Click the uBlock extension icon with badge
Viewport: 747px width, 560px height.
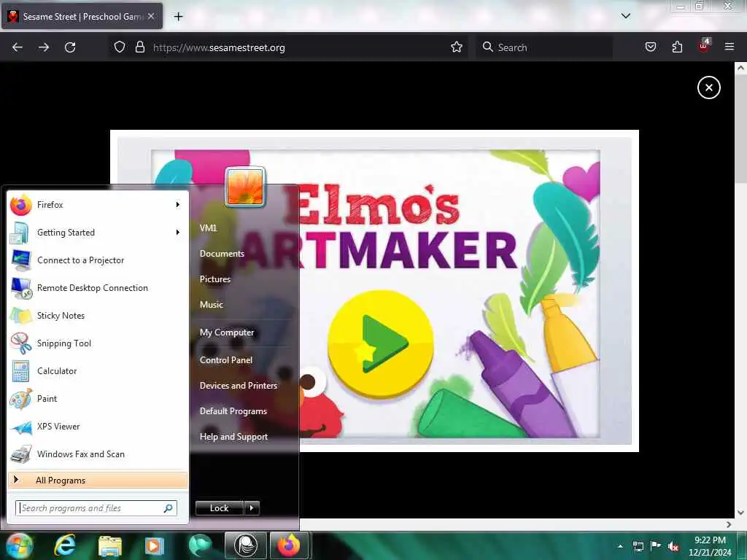(704, 46)
